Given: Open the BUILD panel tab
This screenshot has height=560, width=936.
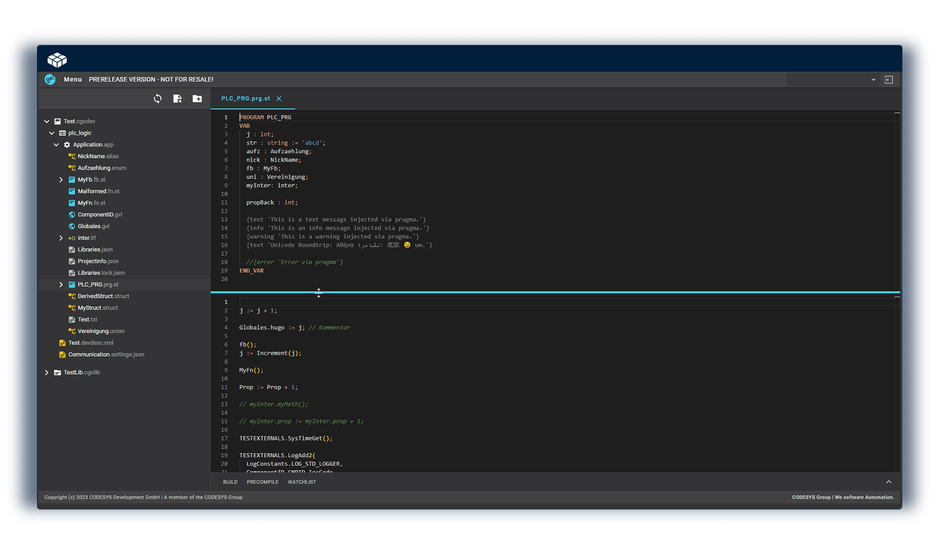Looking at the screenshot, I should coord(230,482).
